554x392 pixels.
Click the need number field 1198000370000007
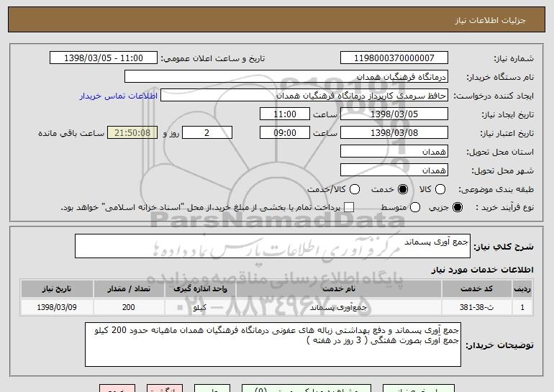394,58
